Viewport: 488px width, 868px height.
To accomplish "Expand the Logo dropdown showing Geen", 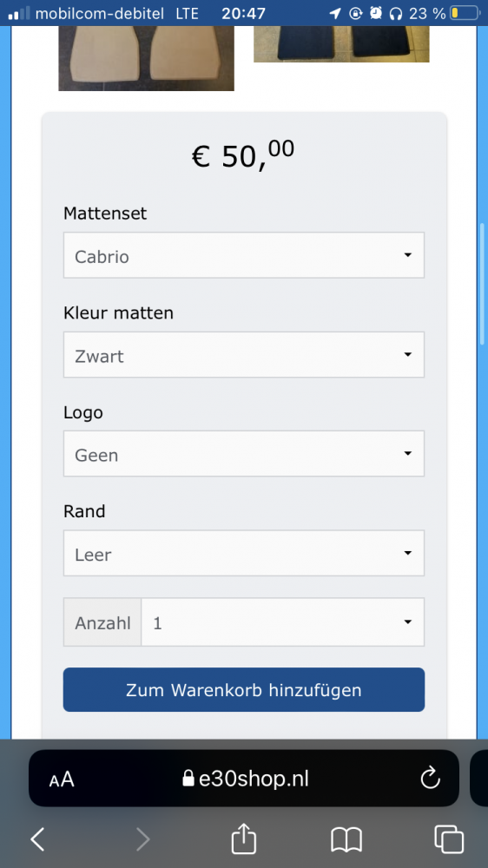I will [x=244, y=453].
